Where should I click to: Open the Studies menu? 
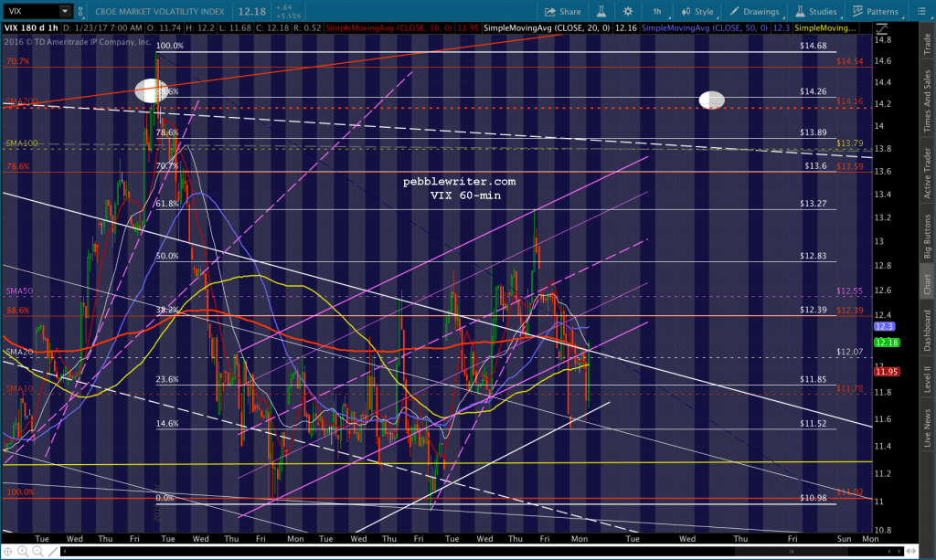point(816,11)
